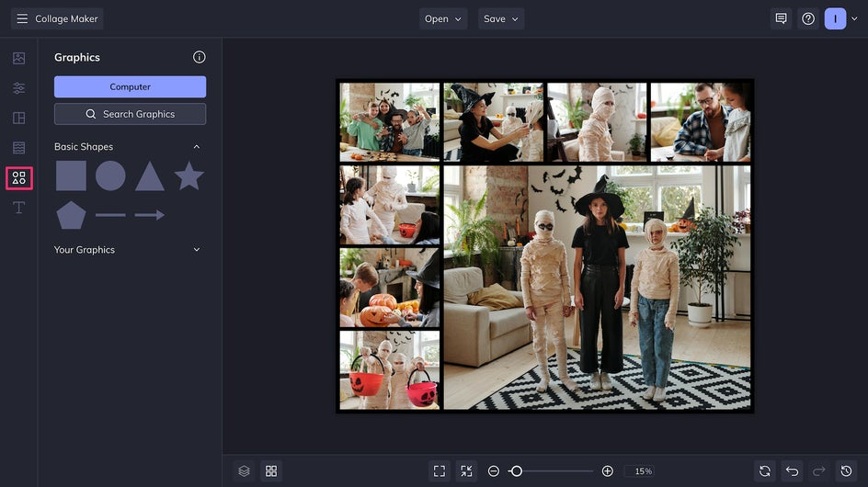Screen dimensions: 868x487
Task: Add the square basic shape
Action: (x=71, y=176)
